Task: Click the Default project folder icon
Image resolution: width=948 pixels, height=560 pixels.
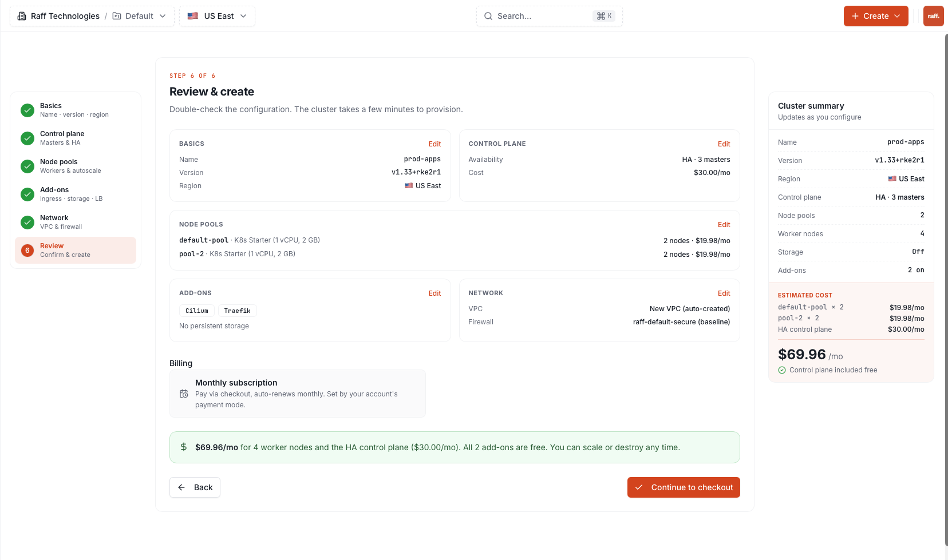Action: coord(117,16)
